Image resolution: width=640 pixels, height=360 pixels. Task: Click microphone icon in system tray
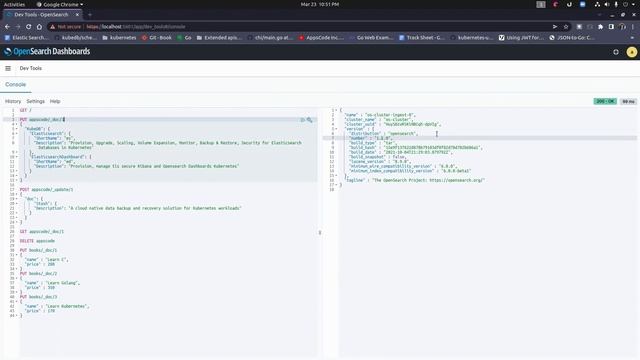[x=616, y=4]
